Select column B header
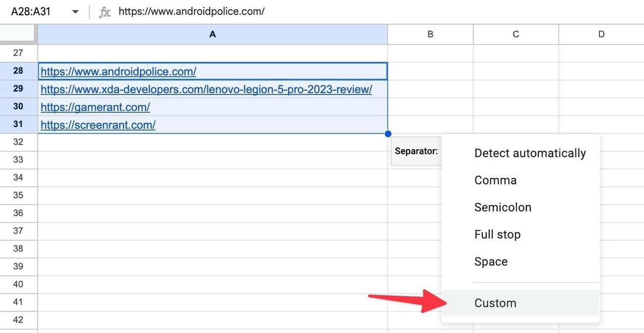 click(430, 34)
